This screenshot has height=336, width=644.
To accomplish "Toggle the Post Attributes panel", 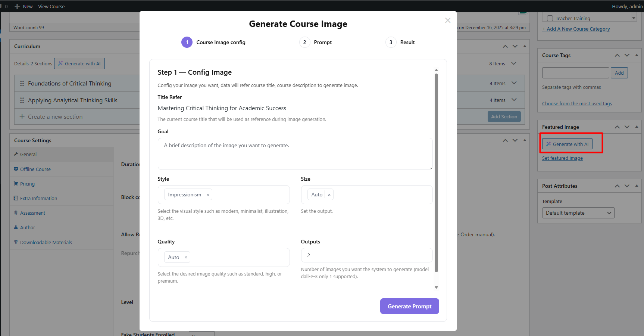I will [x=637, y=186].
